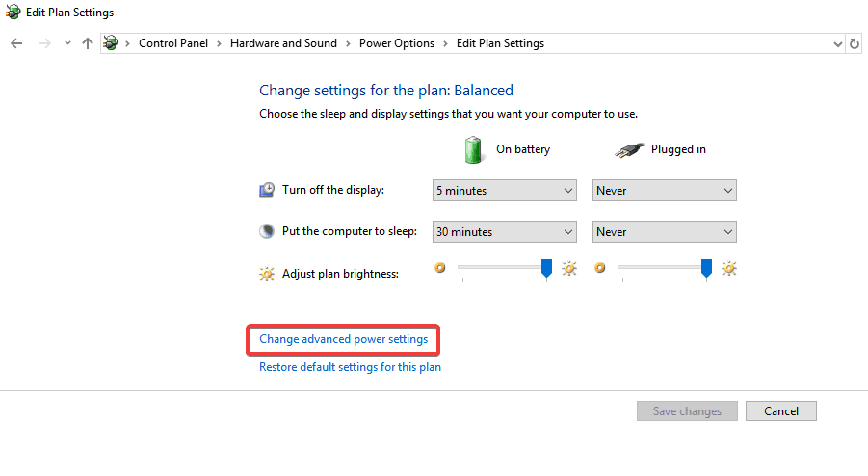Click the plugged in power plug icon
This screenshot has height=476, width=868.
pyautogui.click(x=629, y=149)
